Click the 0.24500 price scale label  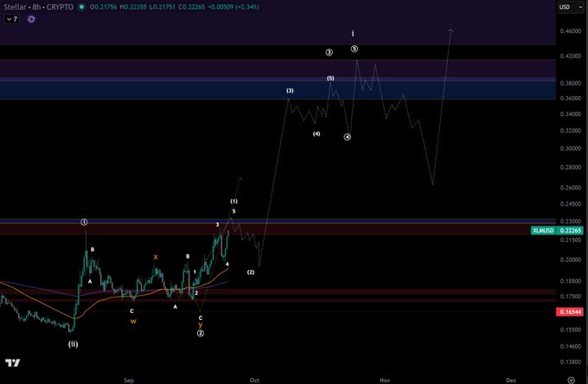571,204
